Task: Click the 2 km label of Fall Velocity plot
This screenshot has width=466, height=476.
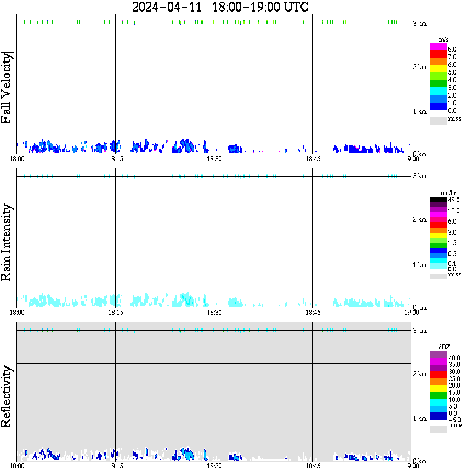Action: click(419, 67)
